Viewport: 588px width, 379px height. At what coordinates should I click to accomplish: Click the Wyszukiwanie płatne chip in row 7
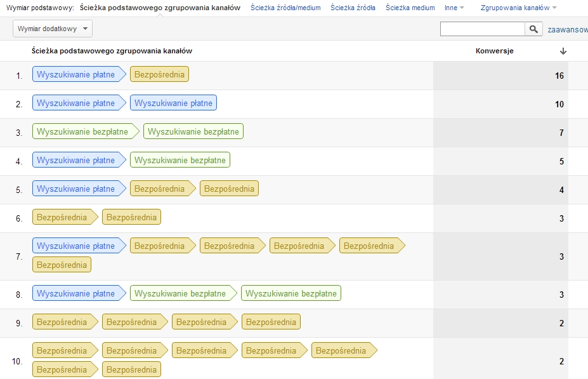(x=76, y=246)
